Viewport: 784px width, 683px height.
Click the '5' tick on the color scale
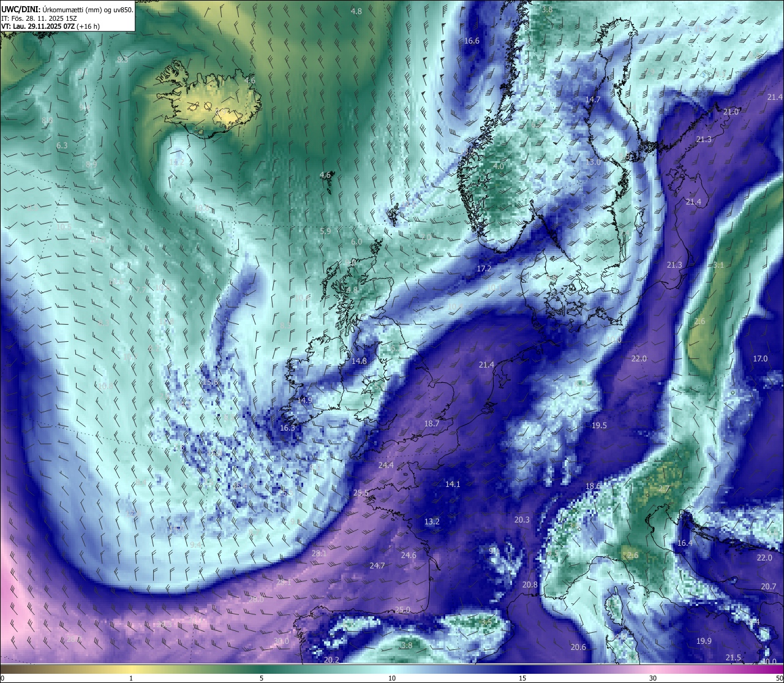click(262, 678)
